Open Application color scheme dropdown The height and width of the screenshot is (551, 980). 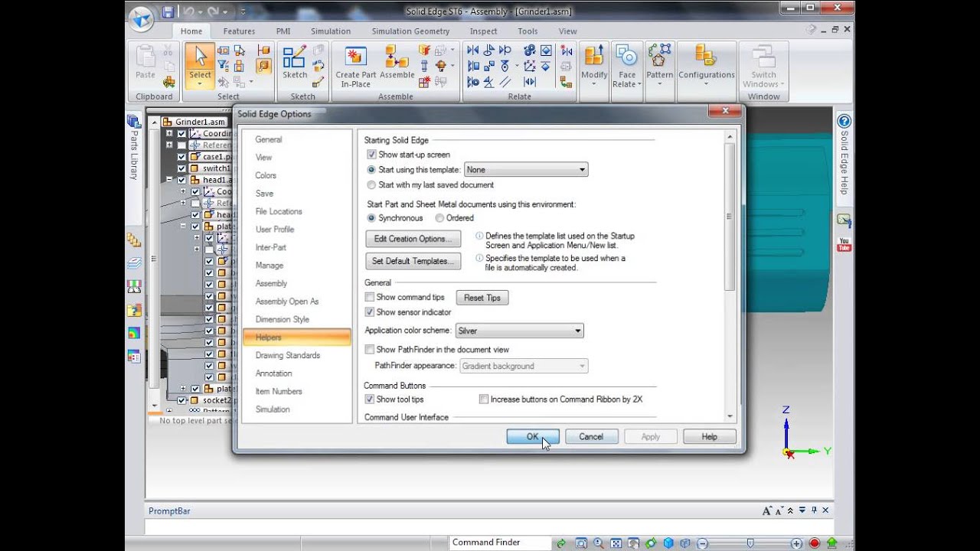519,331
